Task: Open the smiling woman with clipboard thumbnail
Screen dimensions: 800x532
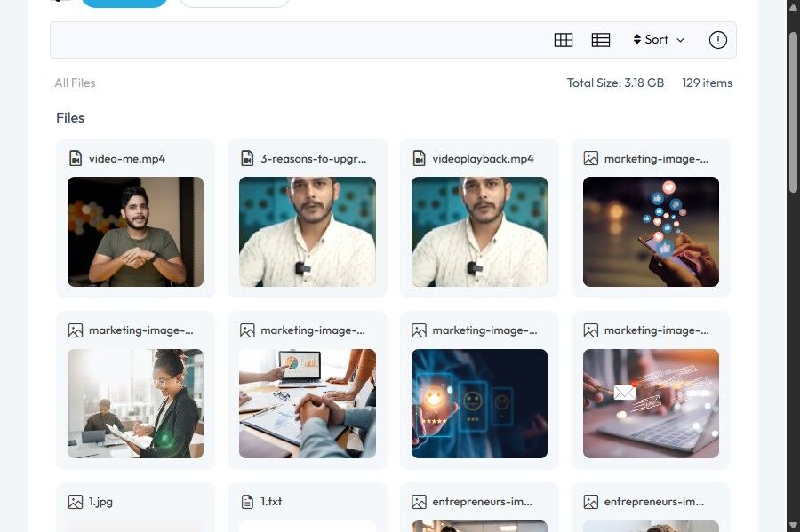Action: [135, 403]
